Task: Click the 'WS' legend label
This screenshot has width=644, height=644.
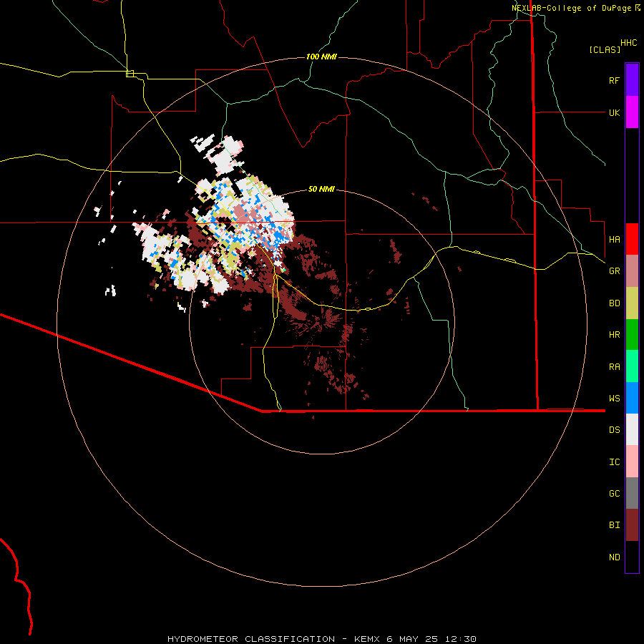Action: [614, 399]
